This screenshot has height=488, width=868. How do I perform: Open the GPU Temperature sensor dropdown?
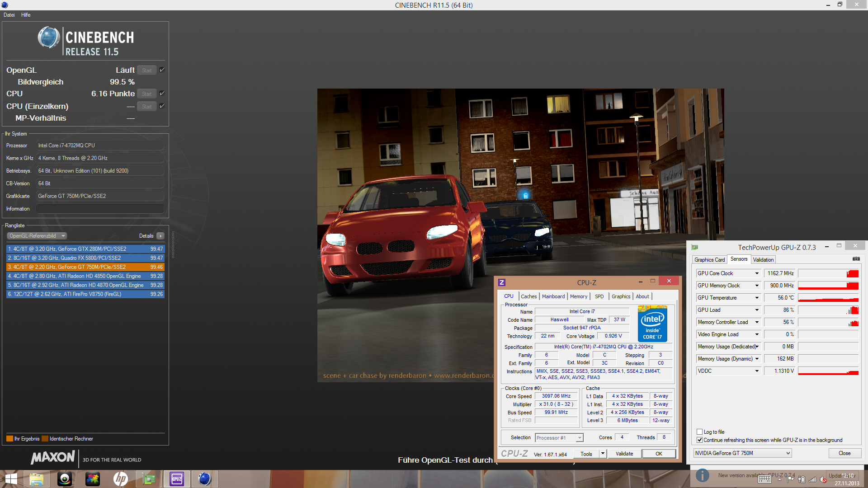[757, 298]
